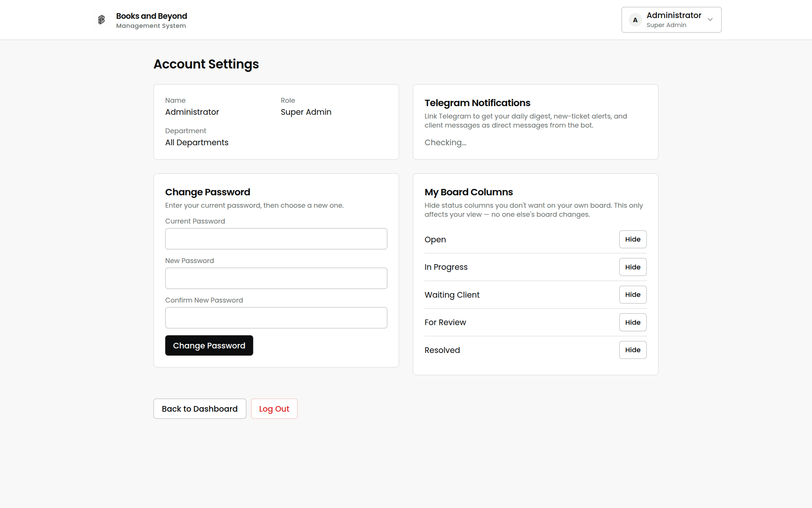
Task: Focus the New Password field
Action: pos(276,278)
